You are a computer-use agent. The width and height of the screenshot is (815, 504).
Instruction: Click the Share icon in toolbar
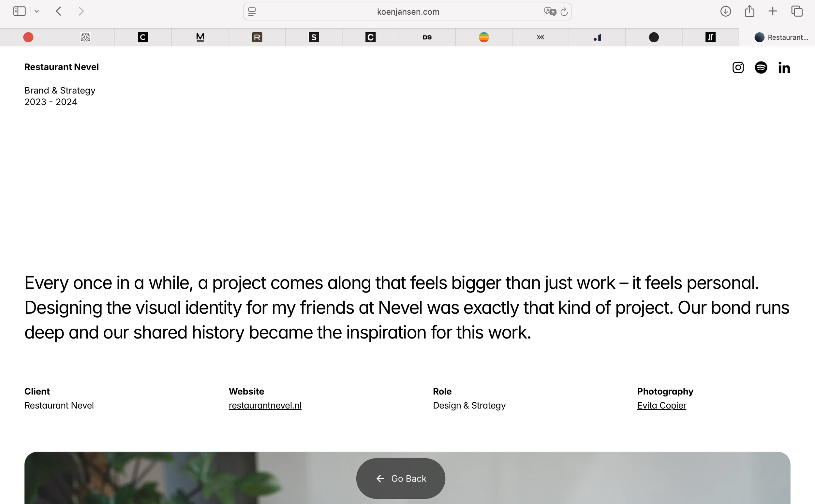(749, 11)
